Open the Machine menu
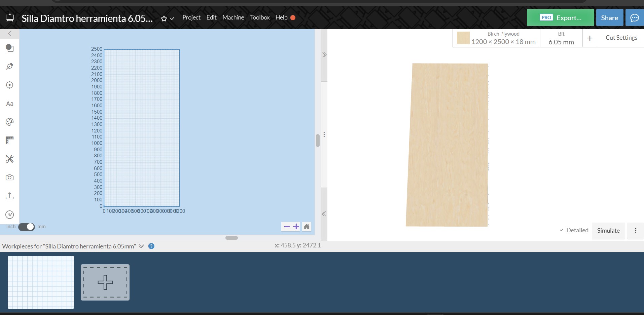644x315 pixels. point(233,17)
